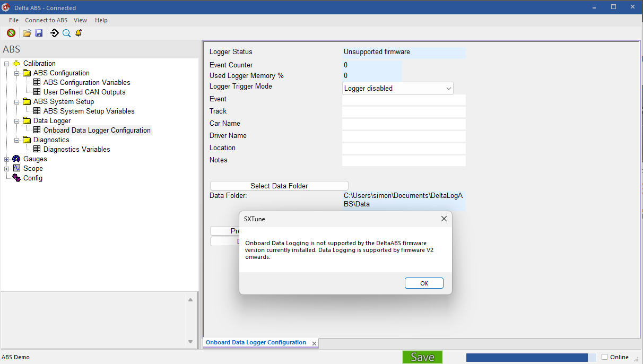The width and height of the screenshot is (643, 364).
Task: Click the table icon beside Diagnostics Variables
Action: [37, 150]
